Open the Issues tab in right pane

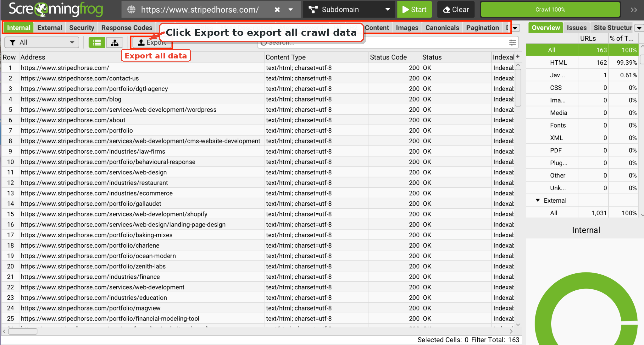[576, 28]
